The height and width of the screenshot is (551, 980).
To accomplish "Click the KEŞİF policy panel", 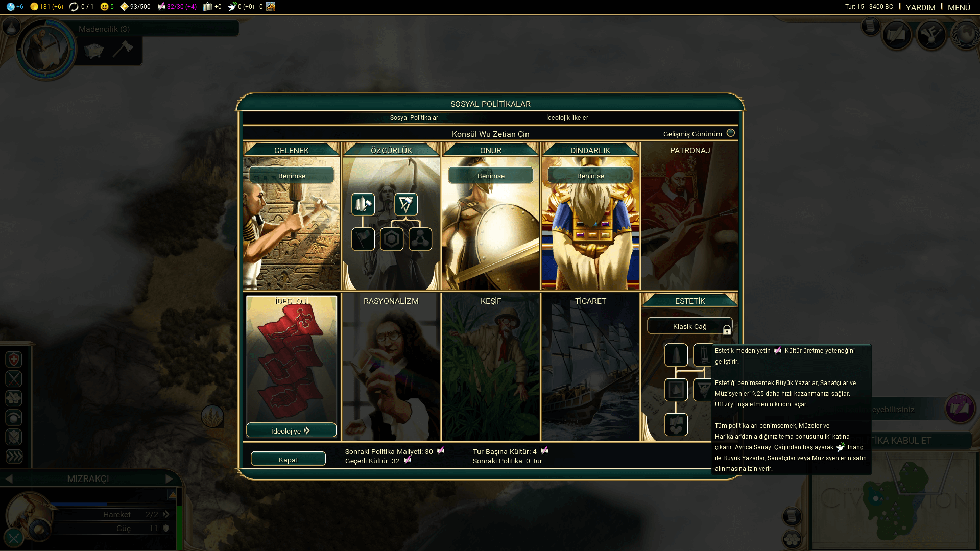I will 491,367.
